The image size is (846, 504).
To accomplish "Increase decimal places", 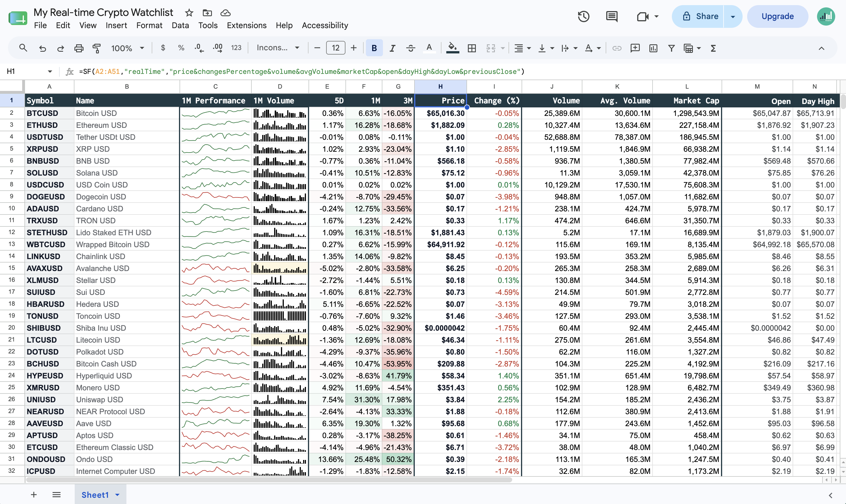I will (218, 48).
